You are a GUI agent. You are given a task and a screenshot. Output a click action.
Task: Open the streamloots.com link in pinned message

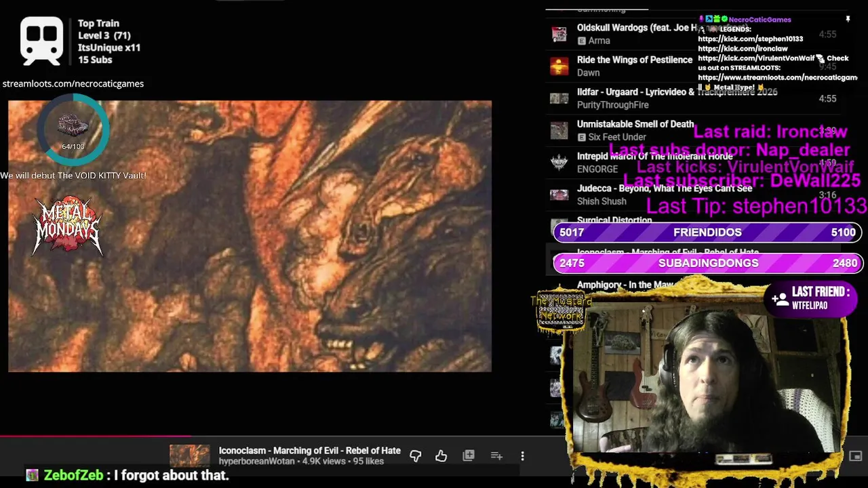[x=777, y=77]
